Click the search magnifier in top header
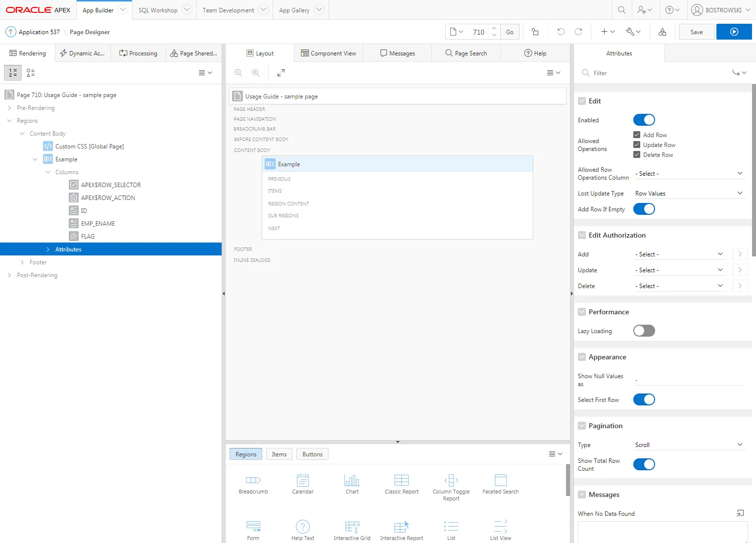The height and width of the screenshot is (543, 756). click(x=622, y=10)
